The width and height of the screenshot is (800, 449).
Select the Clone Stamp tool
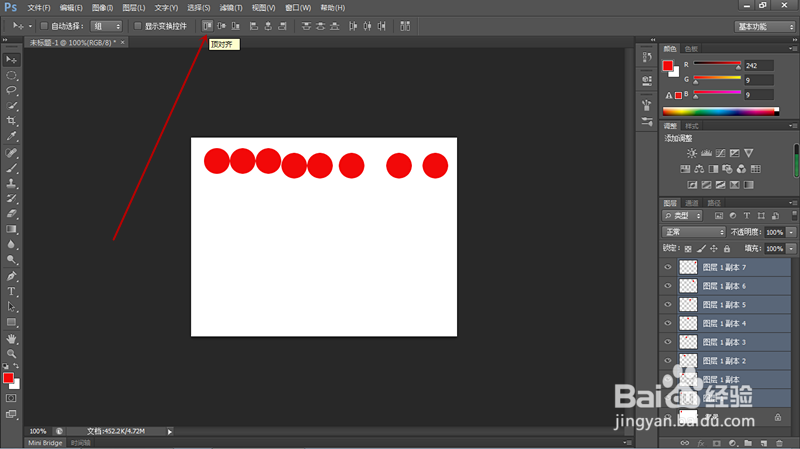11,183
